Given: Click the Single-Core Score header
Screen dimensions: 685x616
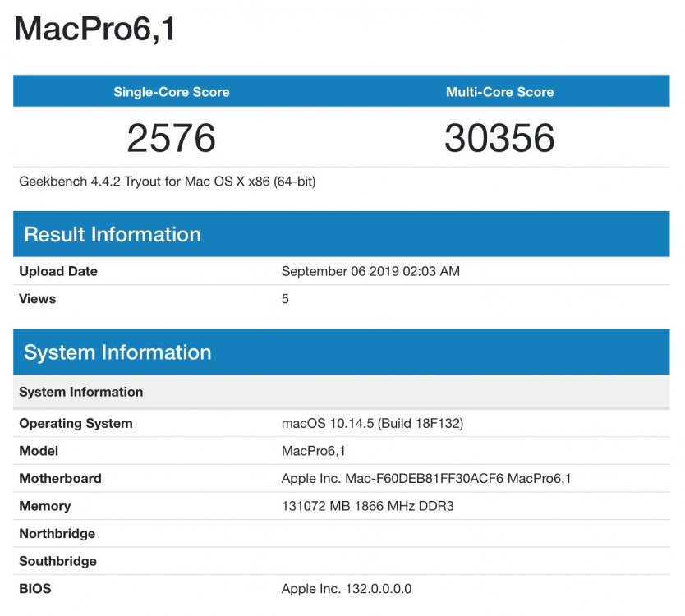Looking at the screenshot, I should click(171, 92).
